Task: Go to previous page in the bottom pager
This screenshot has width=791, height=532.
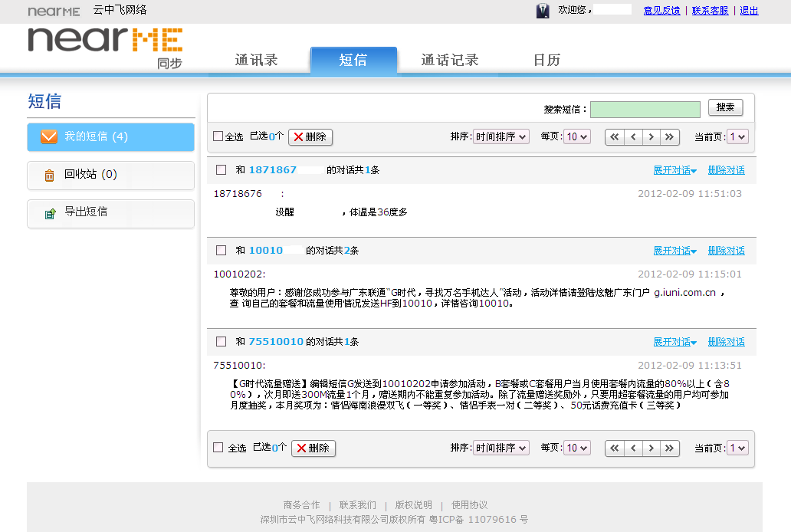Action: pos(633,448)
